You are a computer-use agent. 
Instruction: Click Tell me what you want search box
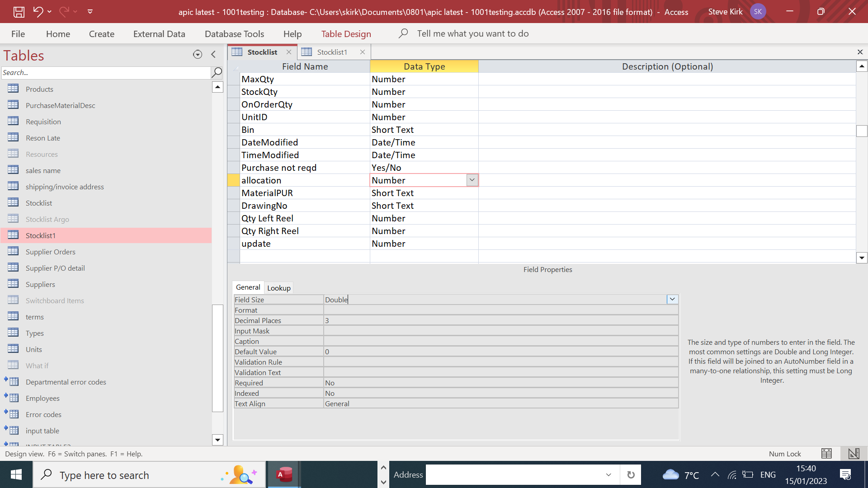click(472, 34)
